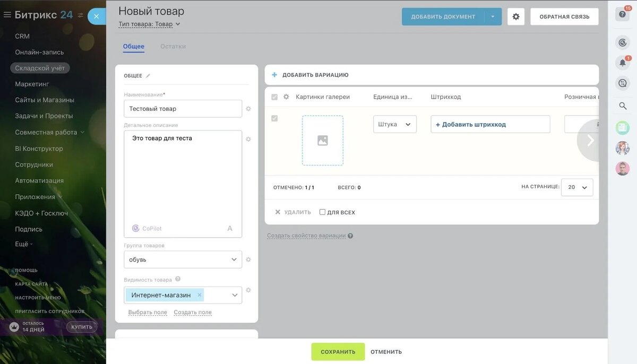Viewport: 637px width, 364px height.
Task: Open the male user avatar
Action: (623, 169)
